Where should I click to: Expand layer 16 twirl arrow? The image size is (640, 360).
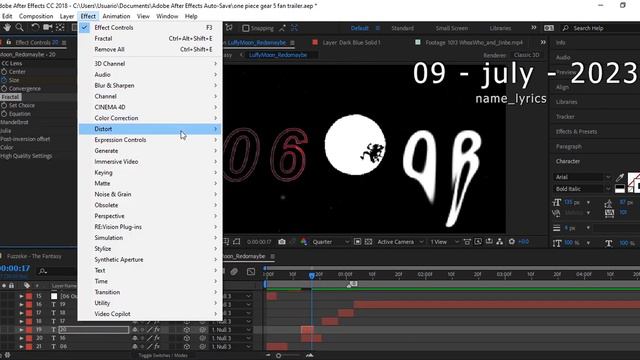pyautogui.click(x=21, y=304)
